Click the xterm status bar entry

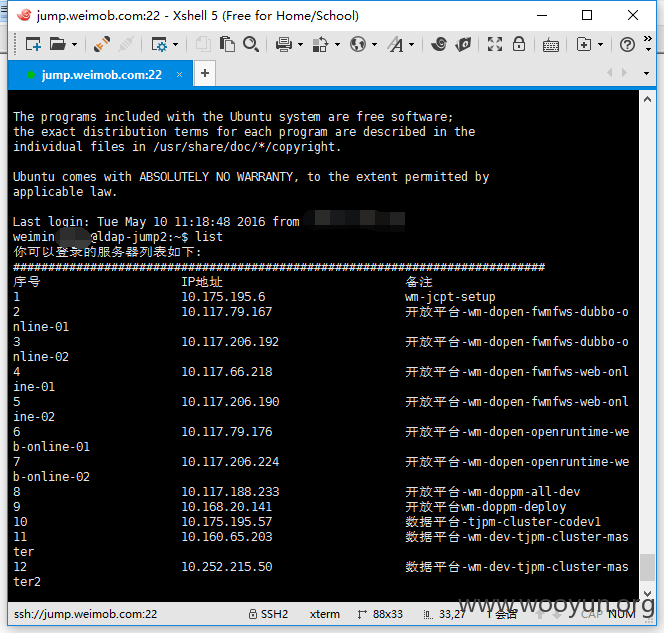(x=324, y=614)
